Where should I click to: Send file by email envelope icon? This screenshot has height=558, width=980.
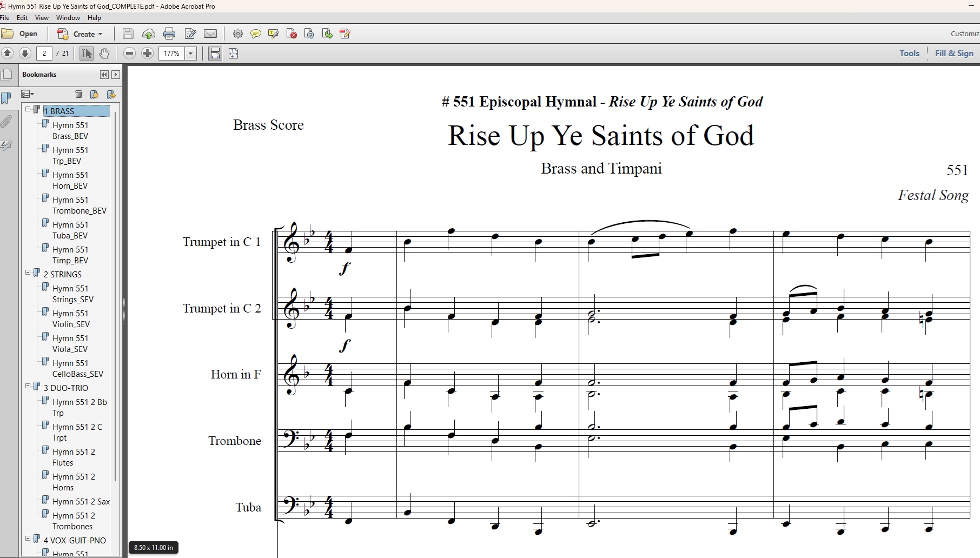pos(210,34)
